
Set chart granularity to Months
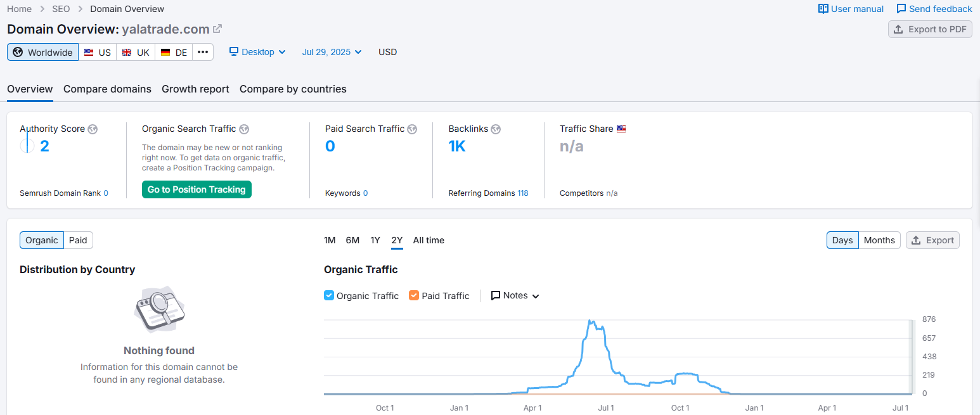click(879, 240)
